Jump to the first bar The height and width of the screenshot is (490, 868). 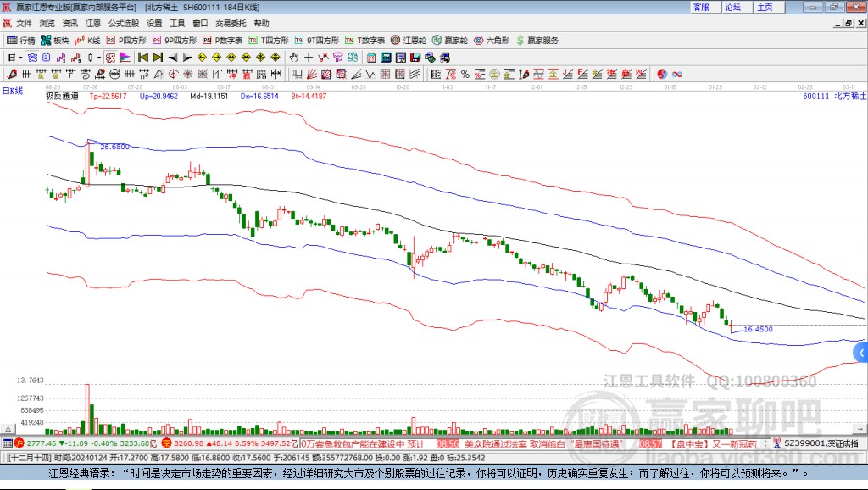pyautogui.click(x=142, y=58)
